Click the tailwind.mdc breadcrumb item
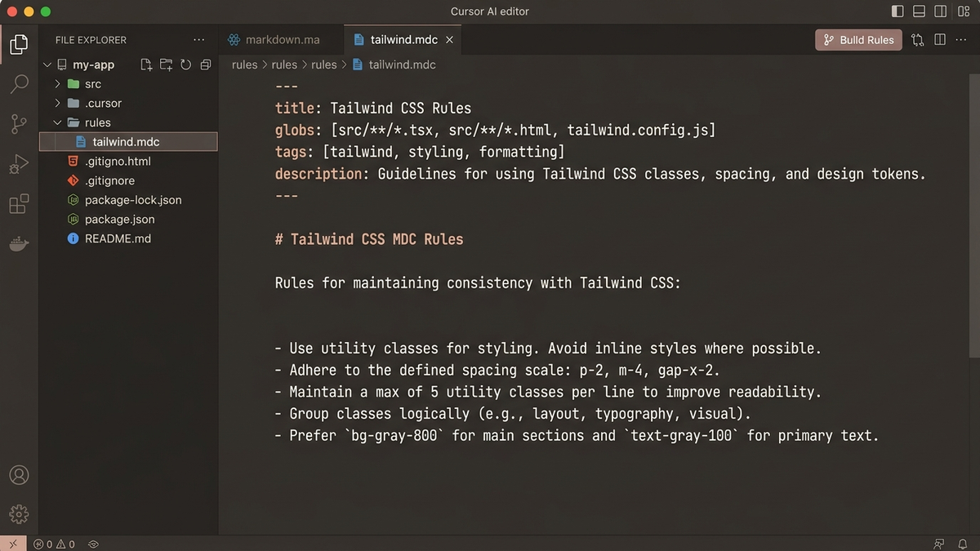This screenshot has height=551, width=980. [394, 64]
